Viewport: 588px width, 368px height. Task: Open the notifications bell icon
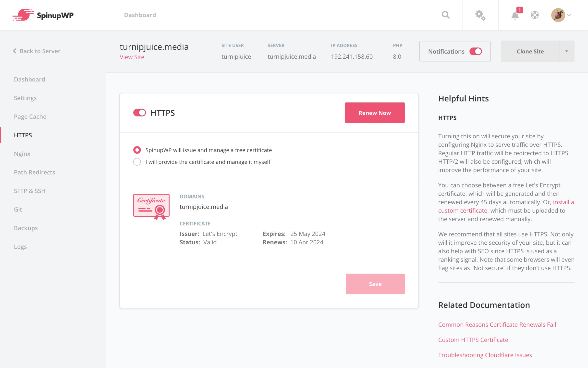click(x=515, y=15)
